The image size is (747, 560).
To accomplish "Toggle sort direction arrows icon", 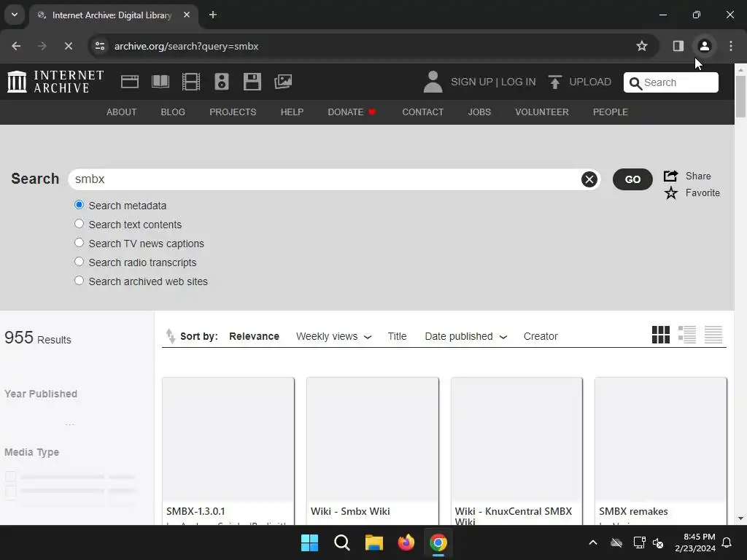I will [x=170, y=335].
